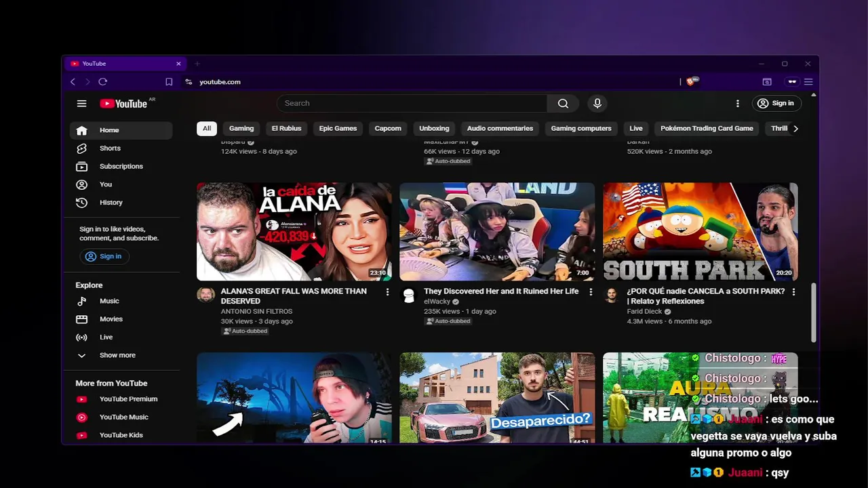Open YouTube Kids link
868x488 pixels.
tap(121, 435)
